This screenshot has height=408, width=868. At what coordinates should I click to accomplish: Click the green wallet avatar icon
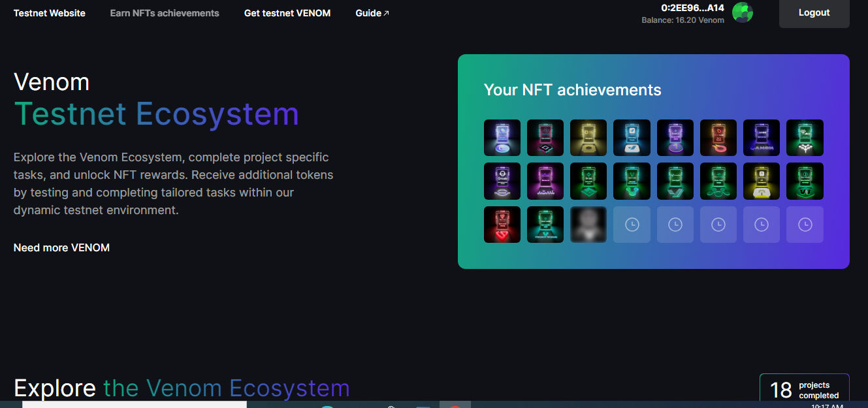tap(743, 12)
